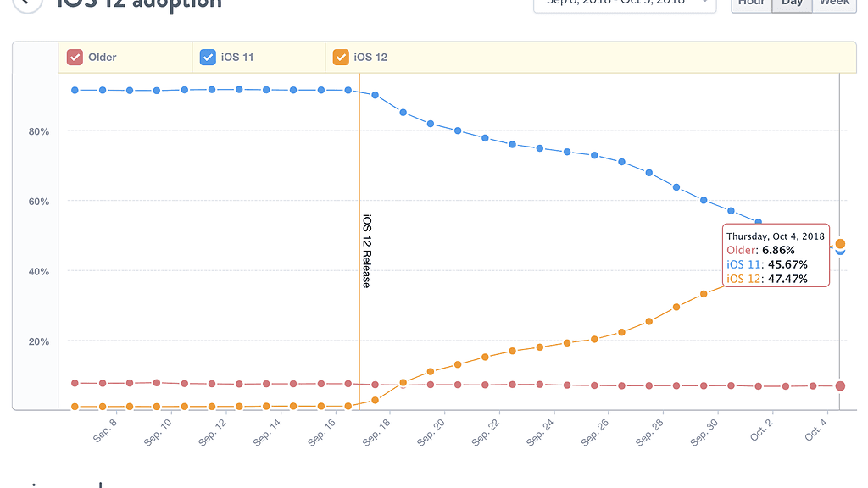Click the first blue iOS 11 data point
The image size is (868, 488).
75,90
